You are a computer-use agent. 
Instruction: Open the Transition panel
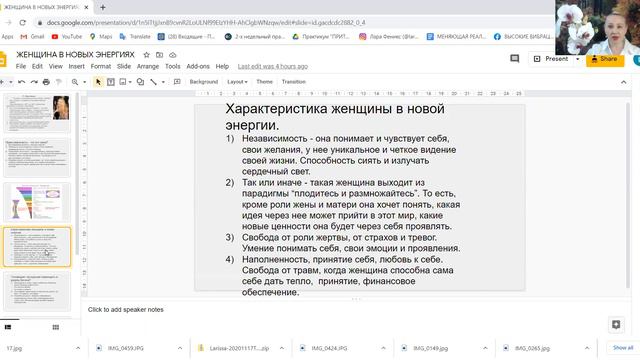pyautogui.click(x=293, y=82)
